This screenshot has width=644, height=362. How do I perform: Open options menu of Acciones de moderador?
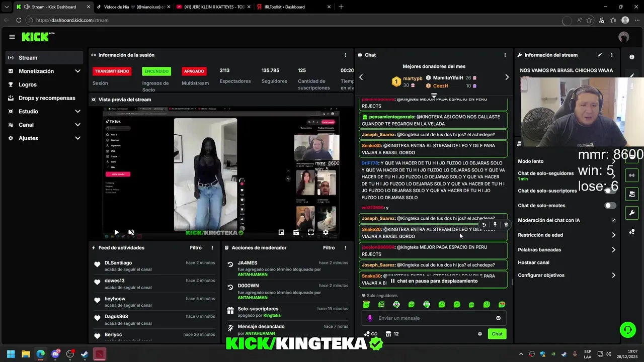345,248
